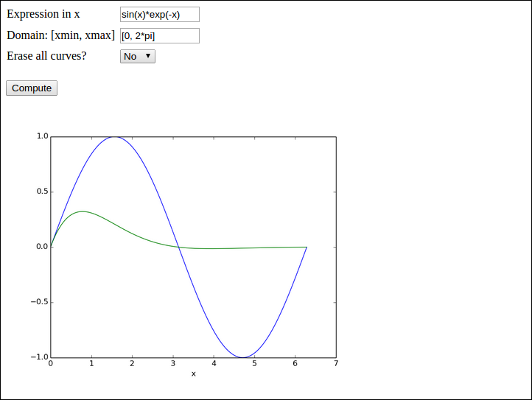Click the 'Erase all curves?' label

[46, 56]
